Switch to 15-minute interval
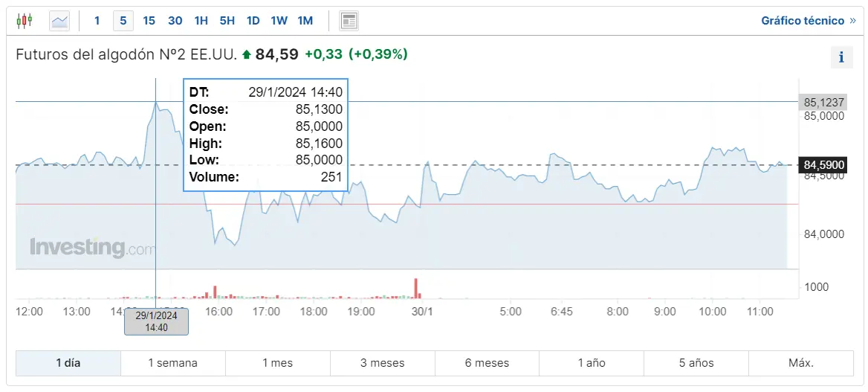Viewport: 868px width, 392px height. (x=149, y=21)
